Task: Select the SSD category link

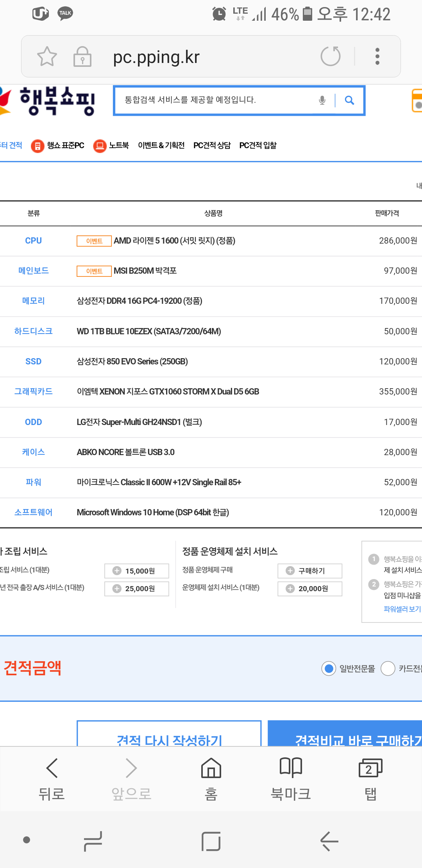Action: [x=34, y=362]
